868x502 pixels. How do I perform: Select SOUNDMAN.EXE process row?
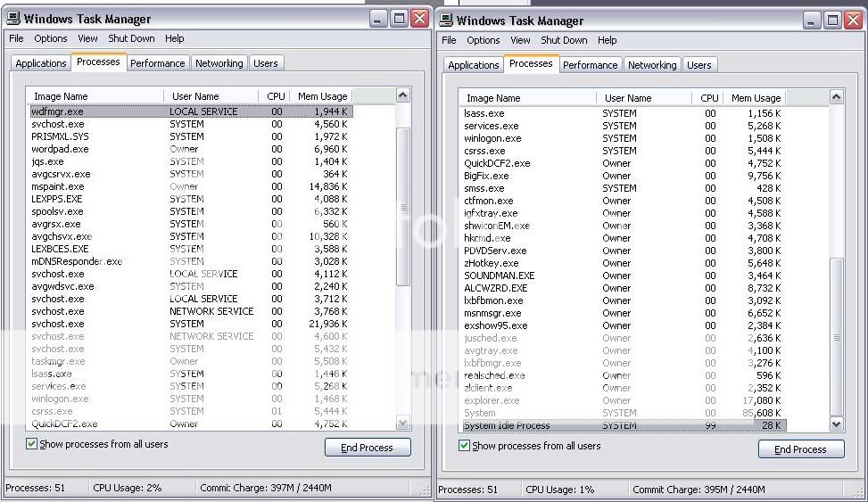[624, 276]
